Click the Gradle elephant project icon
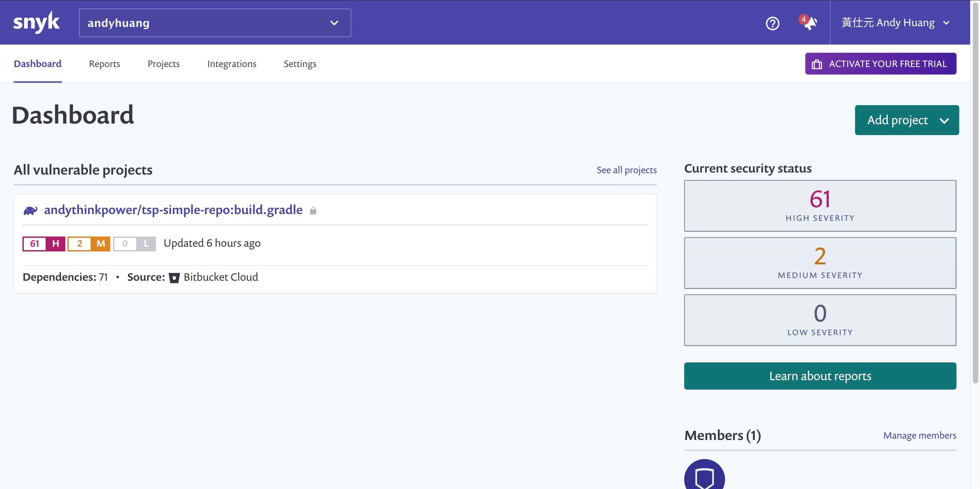This screenshot has height=489, width=980. pyautogui.click(x=30, y=210)
